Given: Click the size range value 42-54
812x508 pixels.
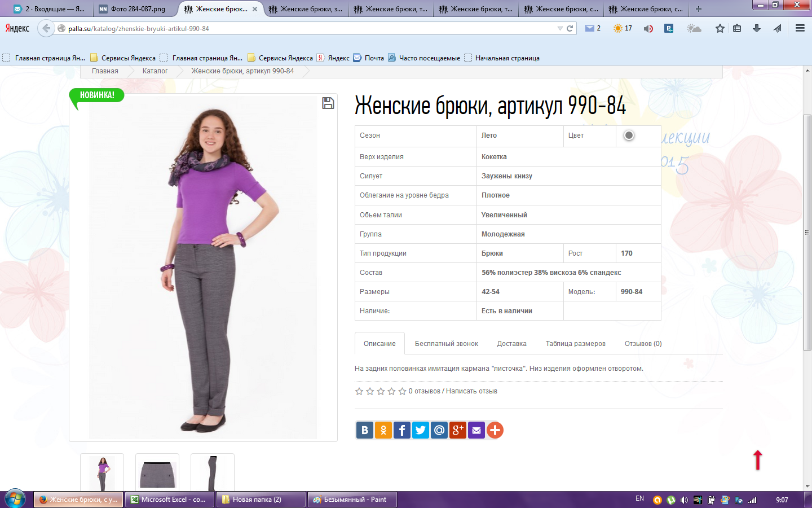Looking at the screenshot, I should pos(491,292).
